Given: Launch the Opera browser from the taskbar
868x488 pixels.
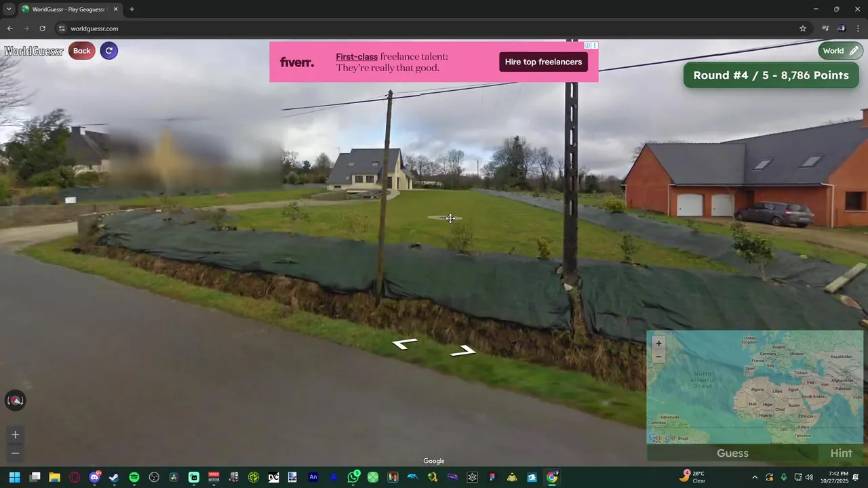Looking at the screenshot, I should [x=75, y=477].
